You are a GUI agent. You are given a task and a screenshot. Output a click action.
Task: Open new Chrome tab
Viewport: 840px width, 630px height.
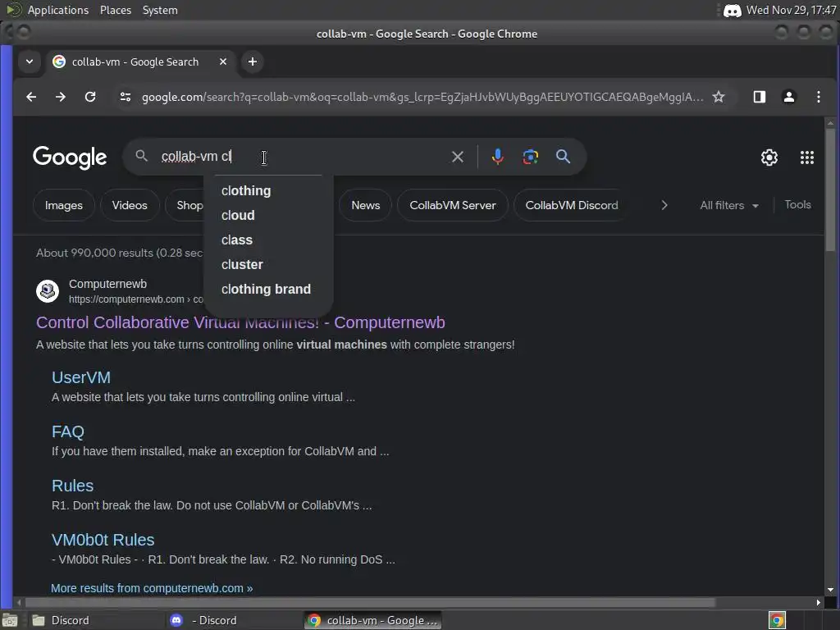click(253, 62)
